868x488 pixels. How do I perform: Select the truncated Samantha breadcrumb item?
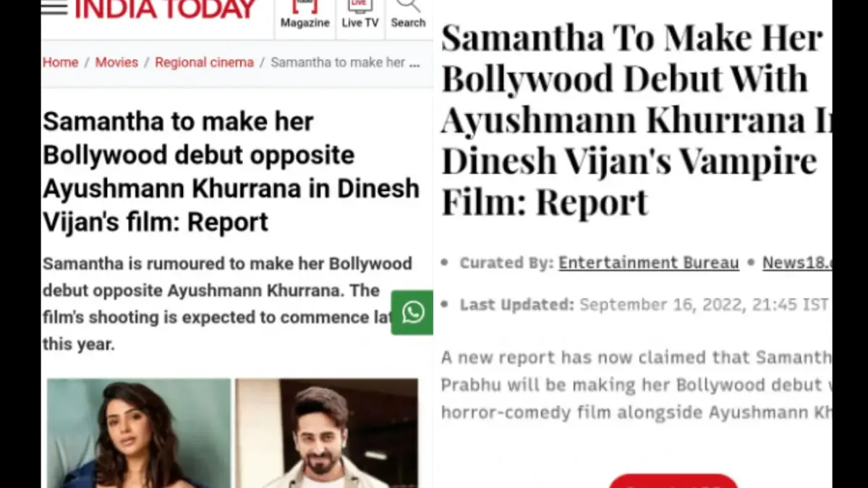tap(345, 62)
